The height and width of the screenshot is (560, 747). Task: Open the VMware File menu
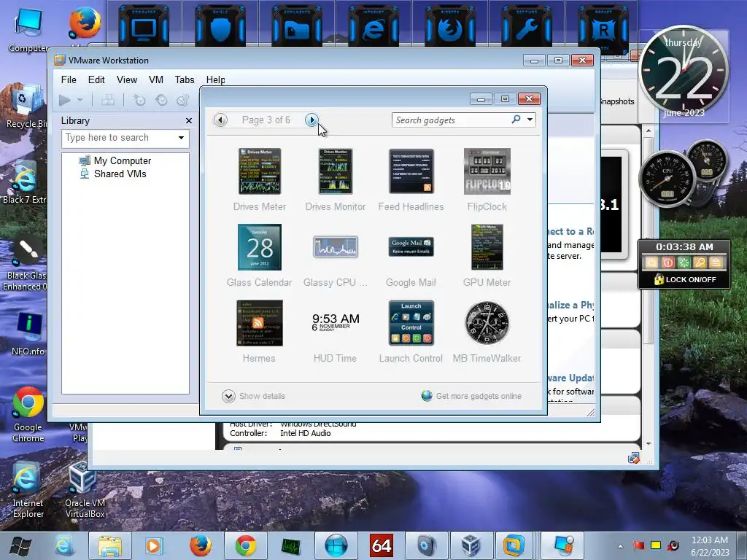69,80
